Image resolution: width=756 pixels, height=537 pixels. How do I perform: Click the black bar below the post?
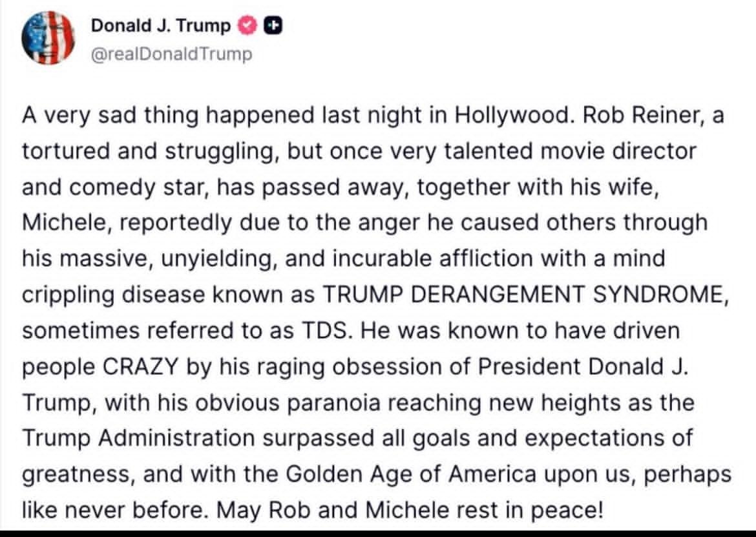coord(378,532)
